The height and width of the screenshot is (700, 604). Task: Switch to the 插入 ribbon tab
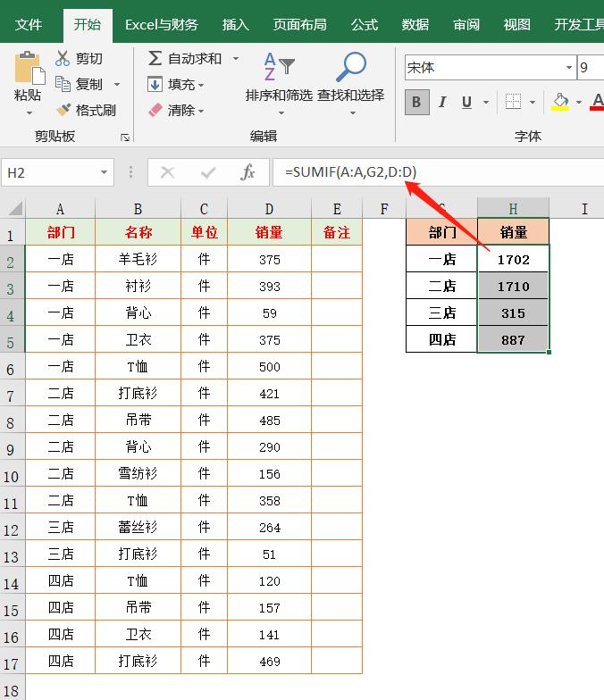click(235, 25)
